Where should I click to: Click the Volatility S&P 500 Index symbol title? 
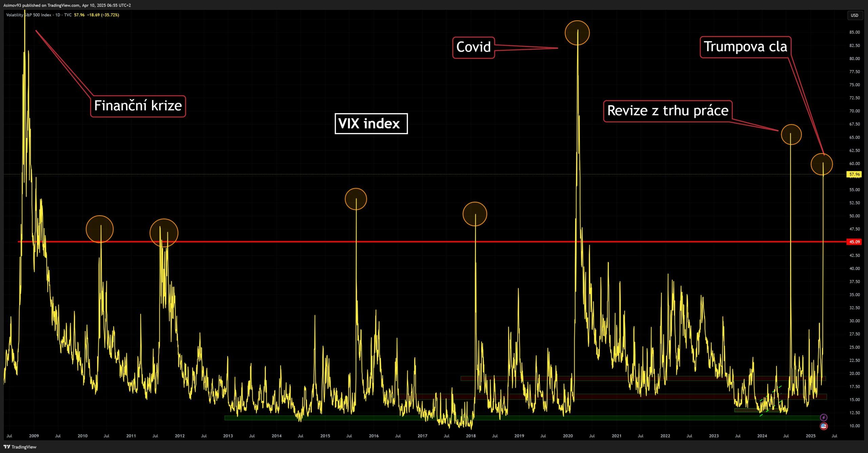coord(29,15)
